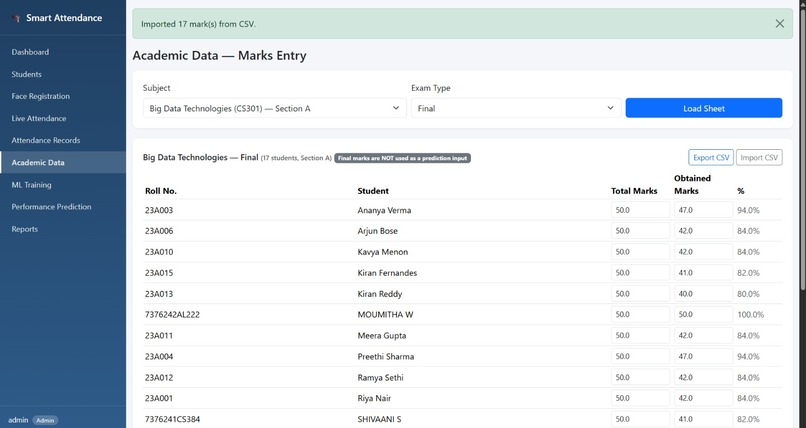Click the 100.0% percentage value

pos(750,315)
